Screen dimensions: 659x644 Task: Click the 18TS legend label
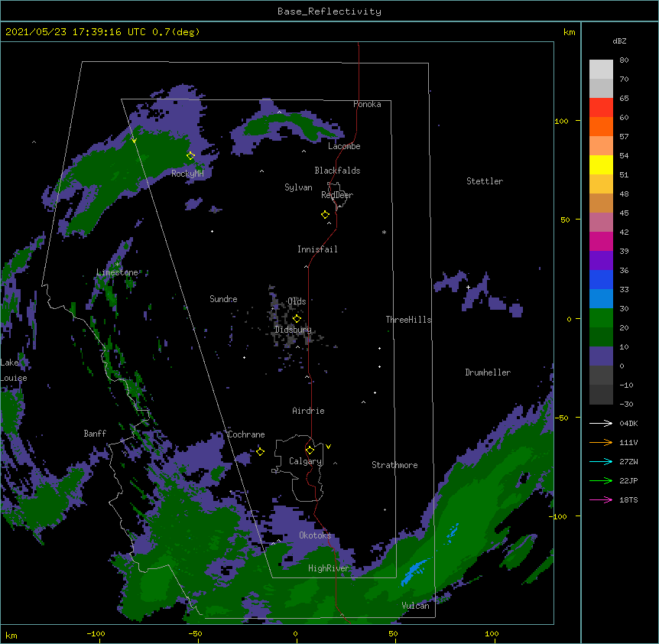[x=628, y=499]
